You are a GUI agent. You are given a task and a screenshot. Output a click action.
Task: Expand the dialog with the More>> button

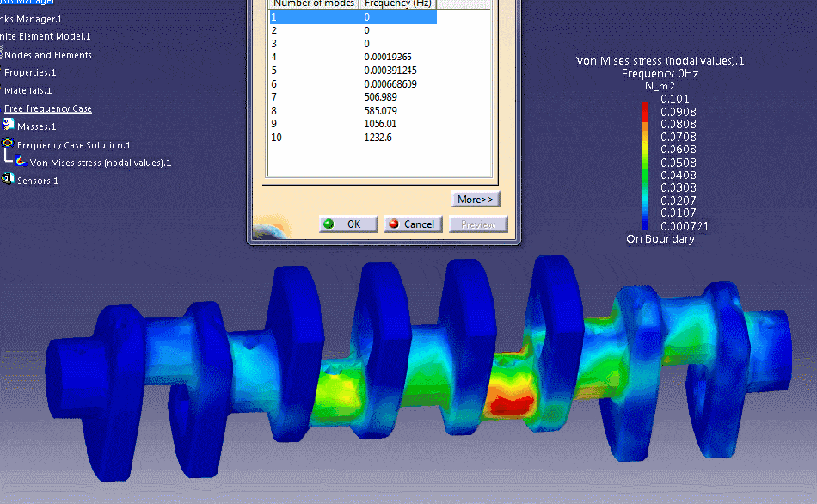point(476,199)
